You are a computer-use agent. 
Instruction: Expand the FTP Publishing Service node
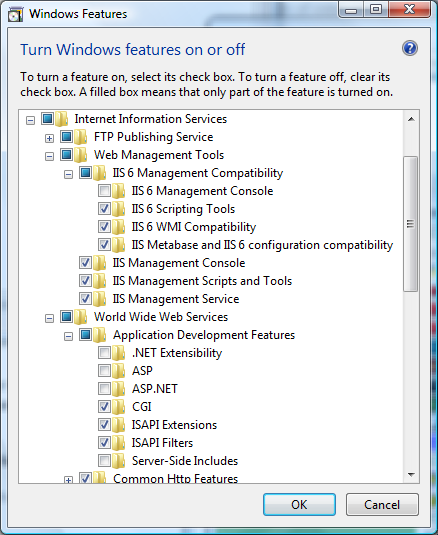(x=49, y=138)
